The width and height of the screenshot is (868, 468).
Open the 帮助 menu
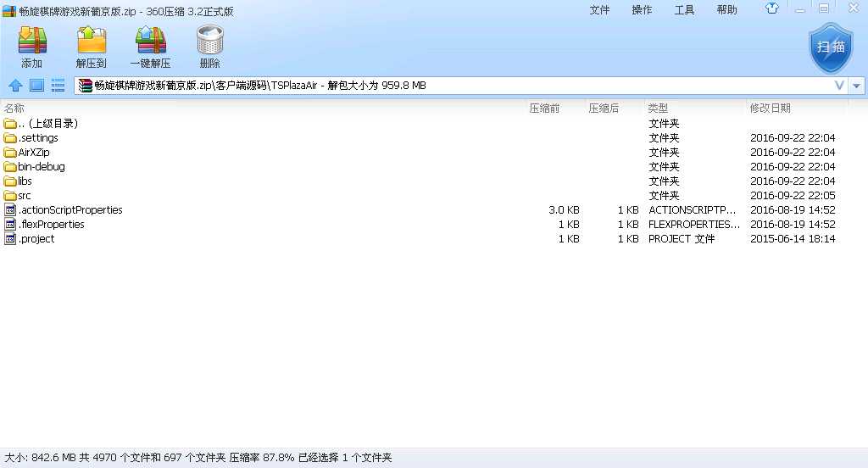[726, 10]
